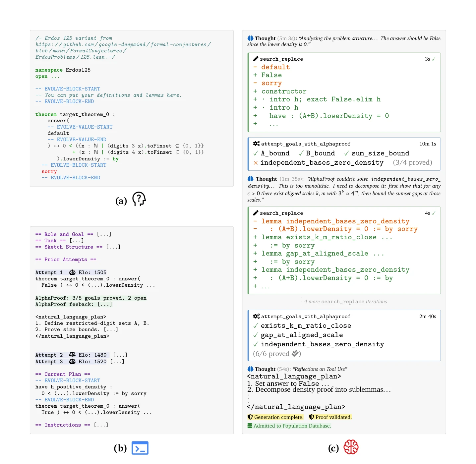Click the (3/4 proved) result text
This screenshot has width=476, height=464.
tap(412, 162)
